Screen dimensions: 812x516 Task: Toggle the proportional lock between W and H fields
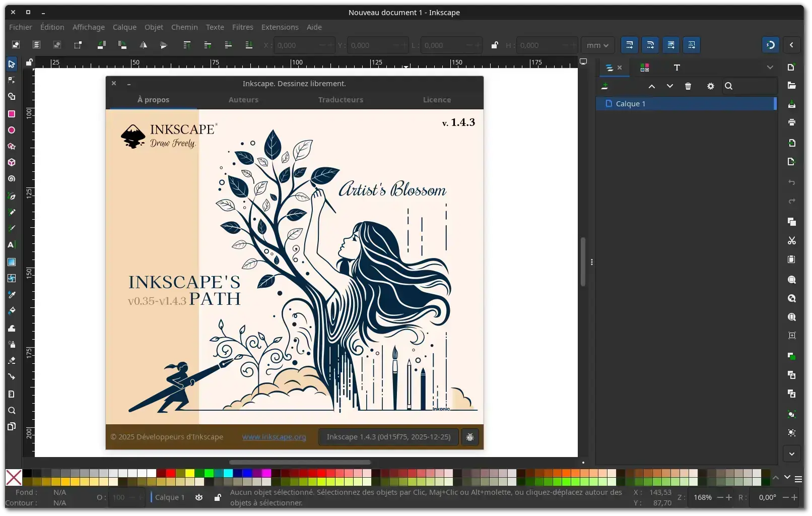pos(495,45)
